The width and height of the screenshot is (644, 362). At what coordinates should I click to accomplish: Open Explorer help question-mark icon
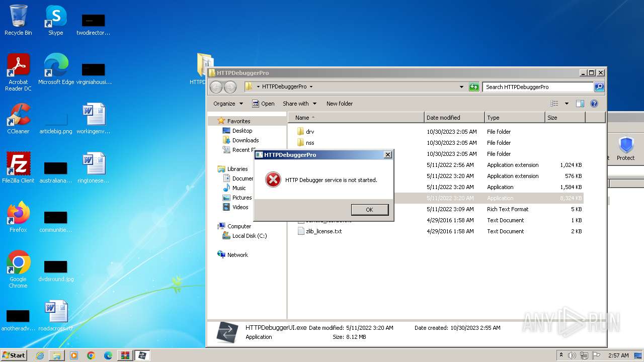594,104
